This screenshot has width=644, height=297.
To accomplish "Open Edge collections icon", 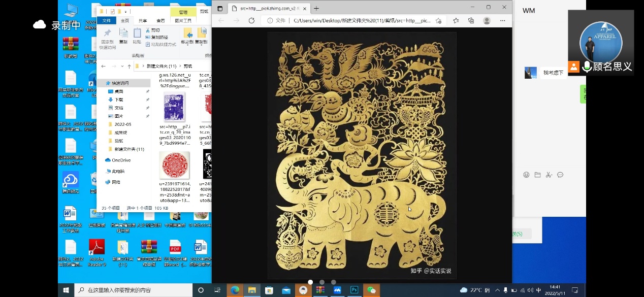I will click(471, 21).
